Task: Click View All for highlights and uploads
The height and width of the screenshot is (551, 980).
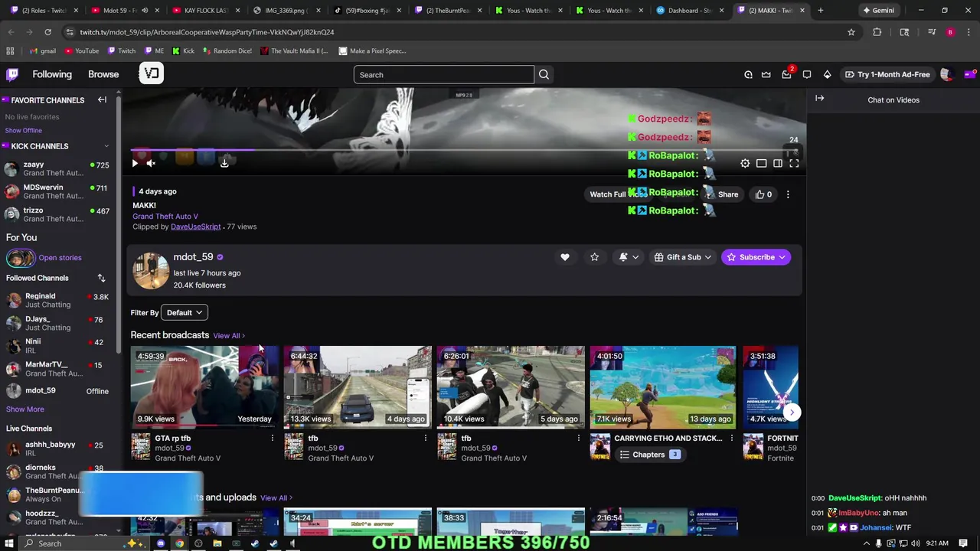Action: pos(276,498)
